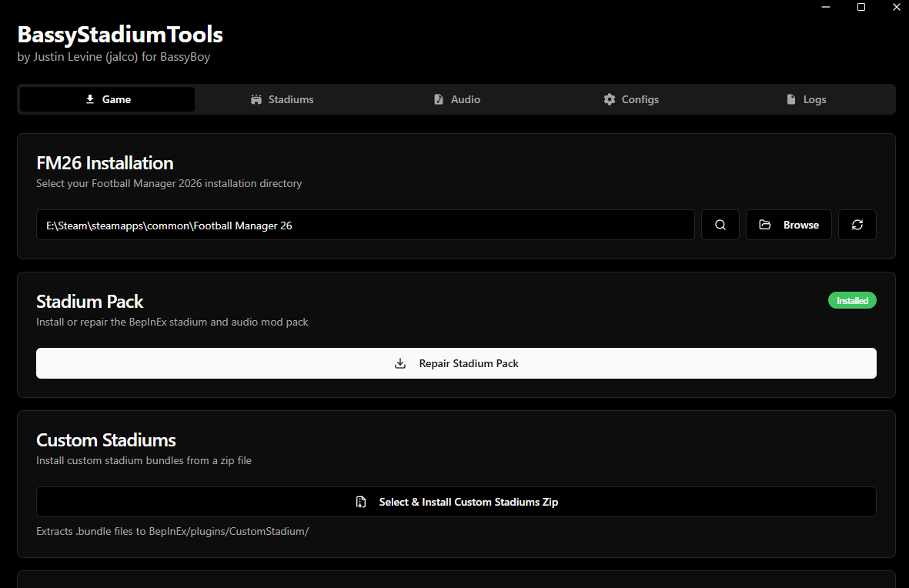Open the Stadiums tab
This screenshot has width=909, height=588.
tap(282, 99)
